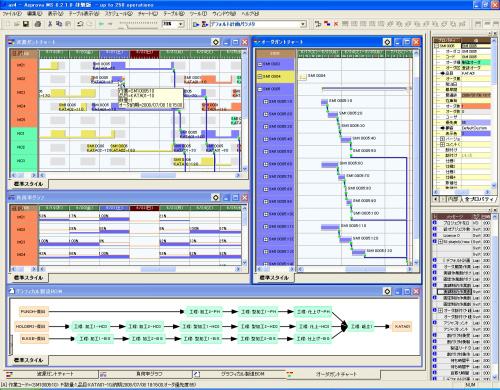The width and height of the screenshot is (500, 390).
Task: Click the red X toolbar icon
Action: click(336, 24)
